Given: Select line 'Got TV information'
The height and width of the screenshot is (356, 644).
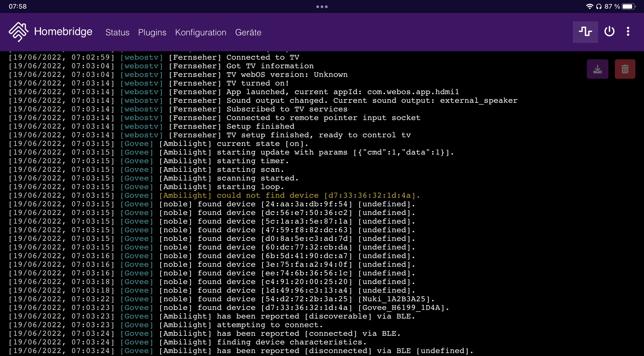Looking at the screenshot, I should point(161,66).
